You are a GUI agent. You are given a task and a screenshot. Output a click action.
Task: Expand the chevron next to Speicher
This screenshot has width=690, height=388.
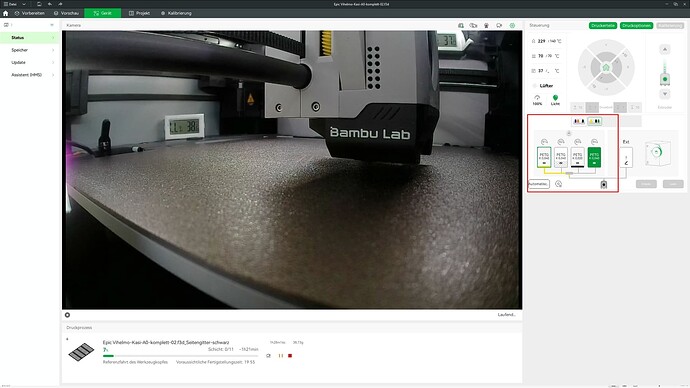click(x=53, y=50)
